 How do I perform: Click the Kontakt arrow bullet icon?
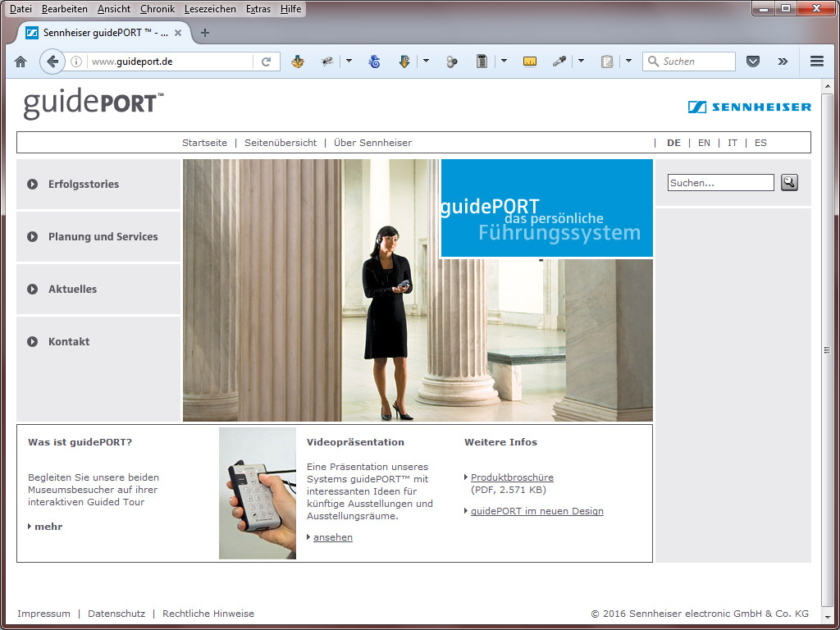[32, 342]
